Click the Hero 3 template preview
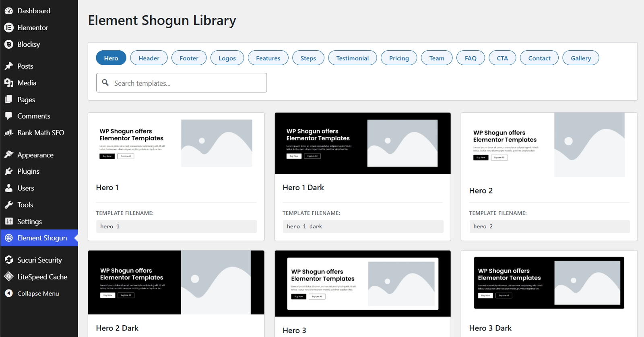Screen dimensions: 644x337 click(363, 284)
